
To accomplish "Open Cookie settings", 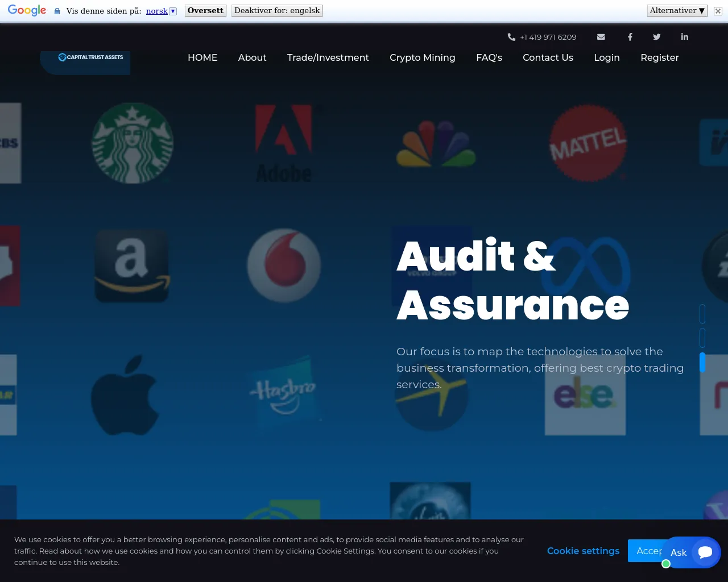I will (x=583, y=551).
